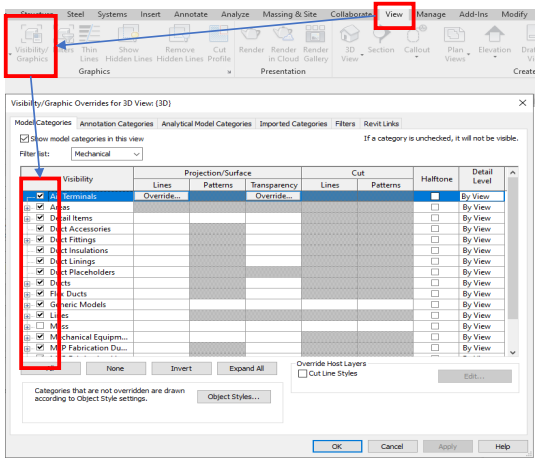
Task: Open the Render Gallery
Action: pos(316,44)
